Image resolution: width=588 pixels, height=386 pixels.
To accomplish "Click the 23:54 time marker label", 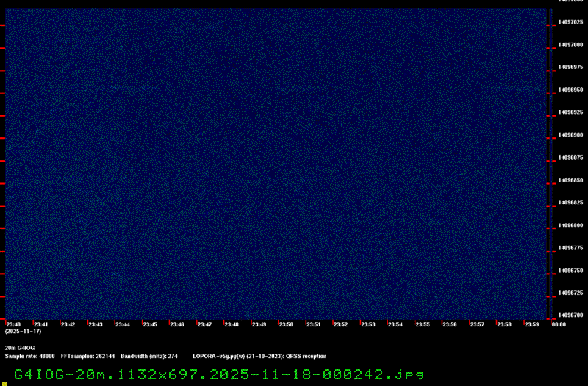I will pos(395,324).
